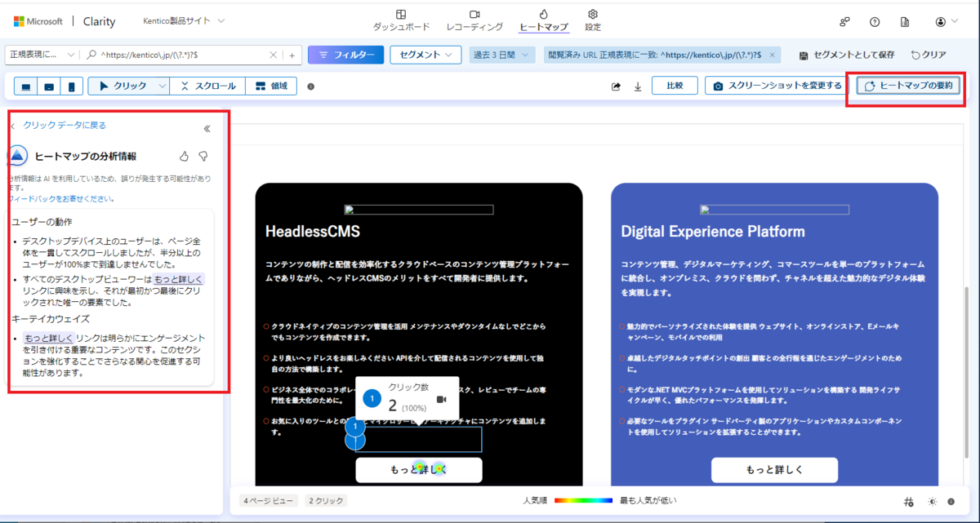
Task: Clear the URL search field with X
Action: click(274, 55)
